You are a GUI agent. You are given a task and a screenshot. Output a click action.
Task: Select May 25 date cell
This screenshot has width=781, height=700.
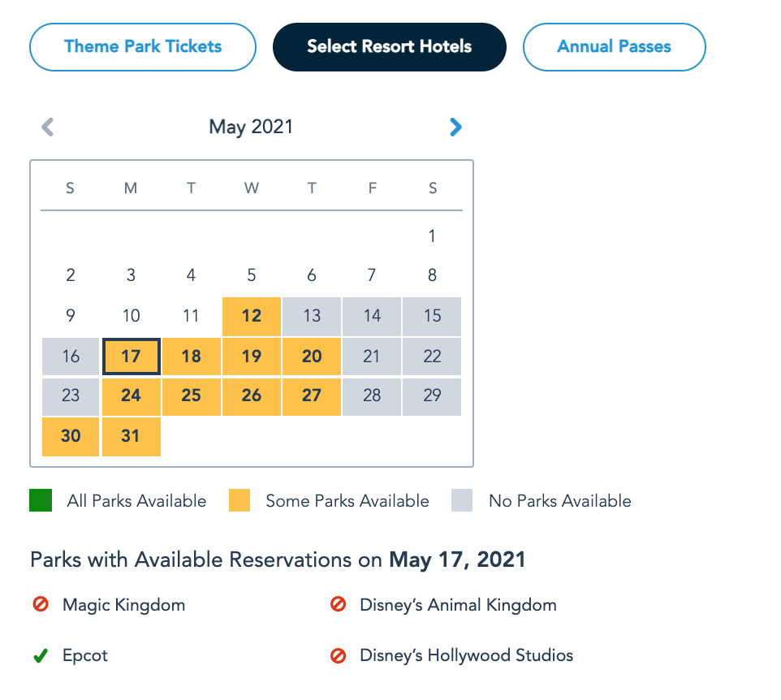pos(192,396)
